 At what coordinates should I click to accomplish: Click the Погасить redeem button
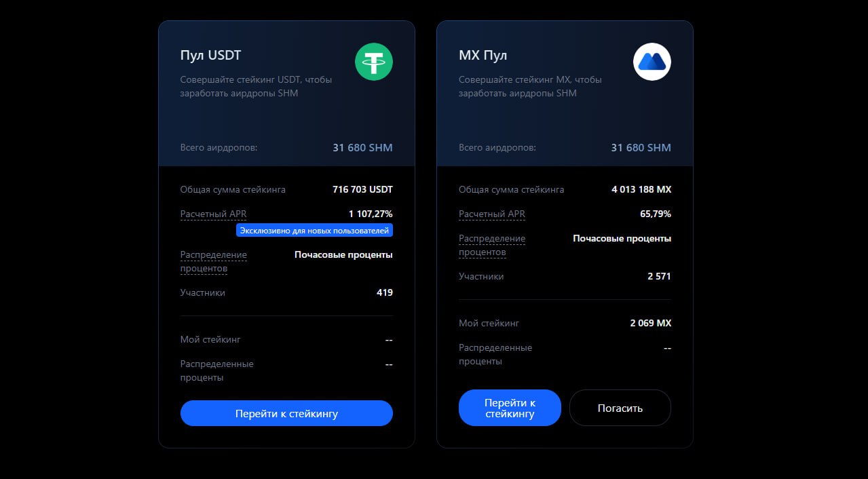(x=620, y=408)
